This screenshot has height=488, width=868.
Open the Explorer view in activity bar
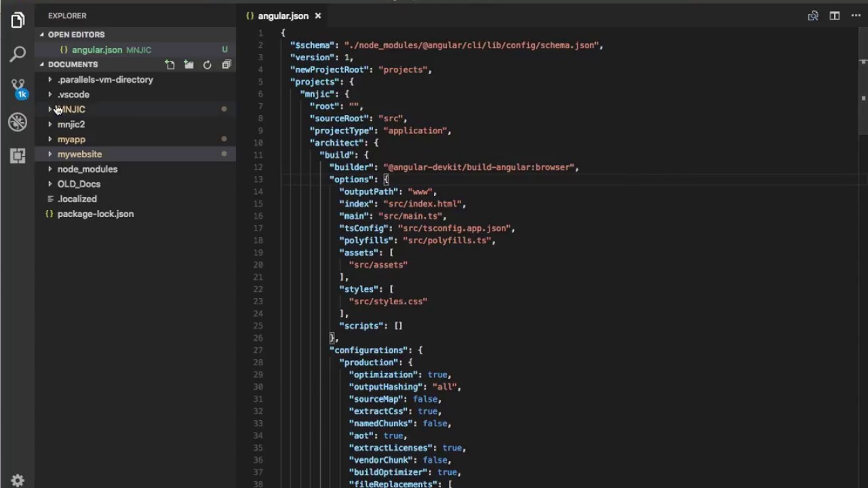(18, 20)
